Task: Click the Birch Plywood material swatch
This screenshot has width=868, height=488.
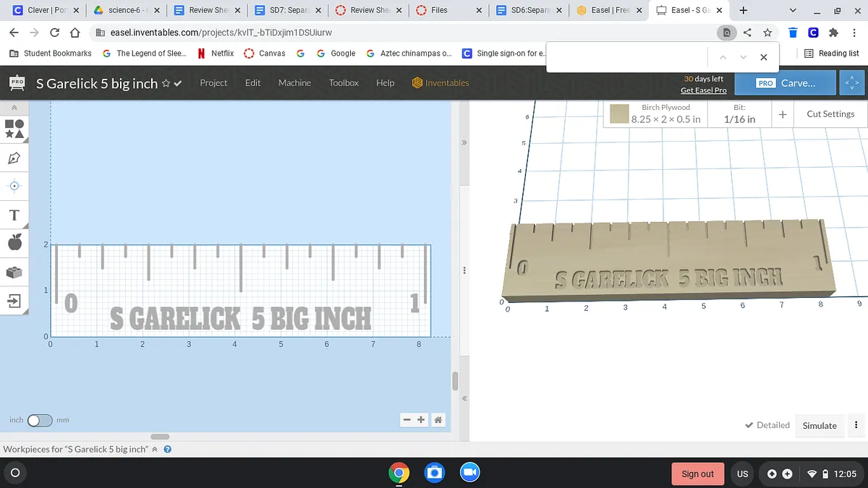Action: [618, 114]
